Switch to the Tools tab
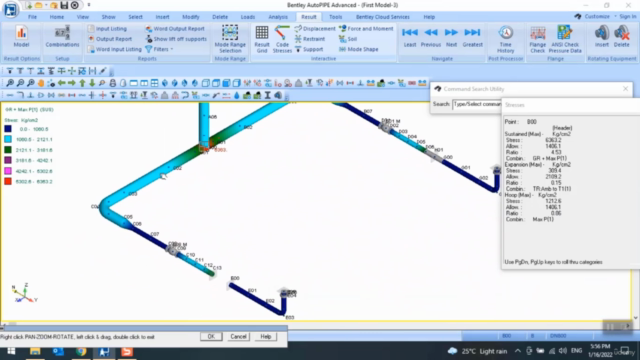Screen dimensions: 640x360 (x=336, y=17)
